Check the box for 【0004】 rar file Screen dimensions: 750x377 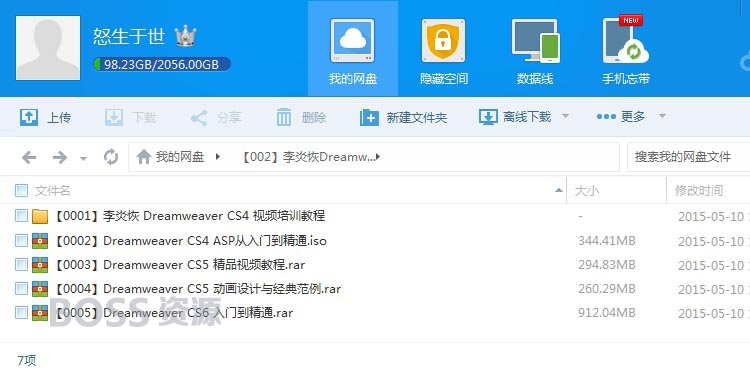click(x=21, y=288)
